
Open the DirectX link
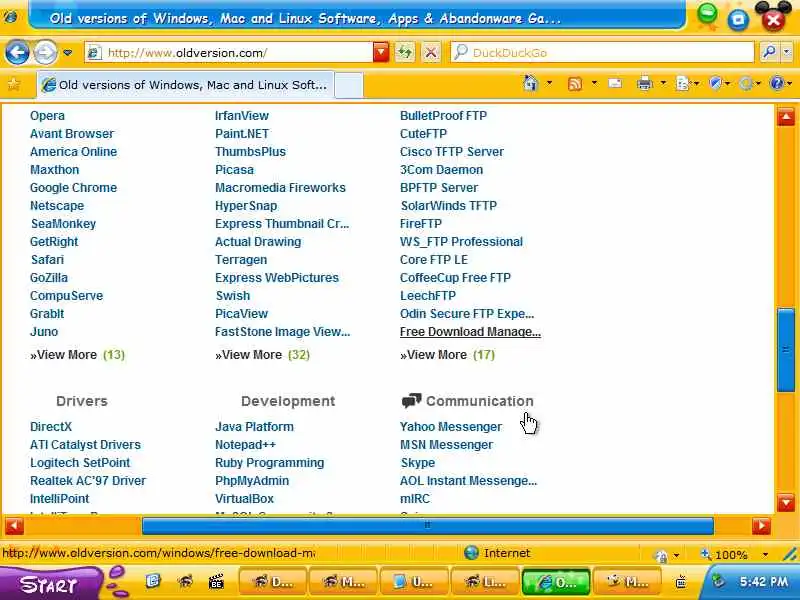(51, 427)
